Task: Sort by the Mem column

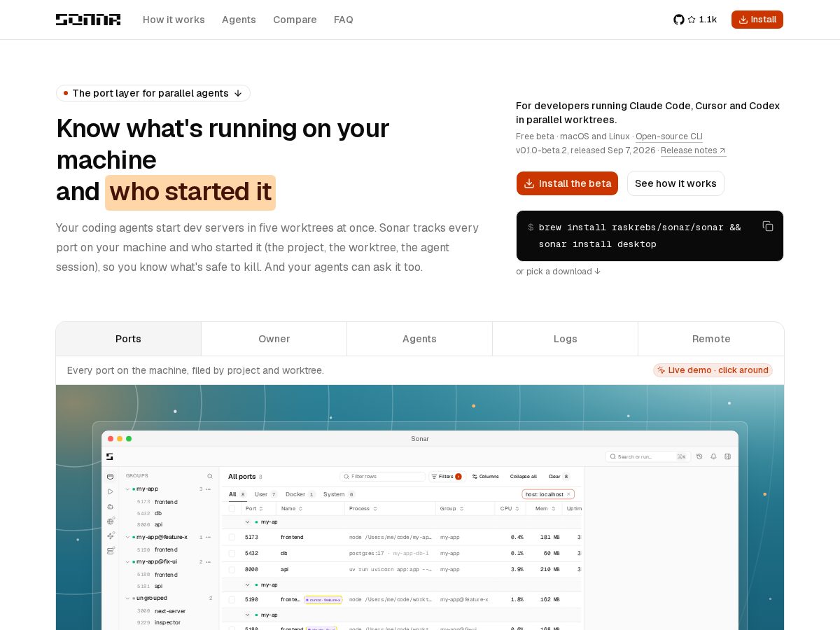Action: (x=545, y=508)
